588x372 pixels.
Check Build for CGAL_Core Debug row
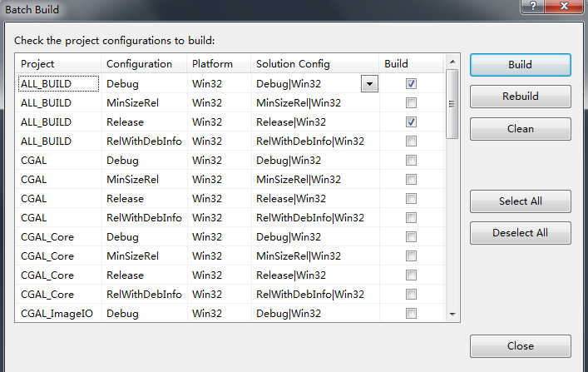click(x=411, y=237)
